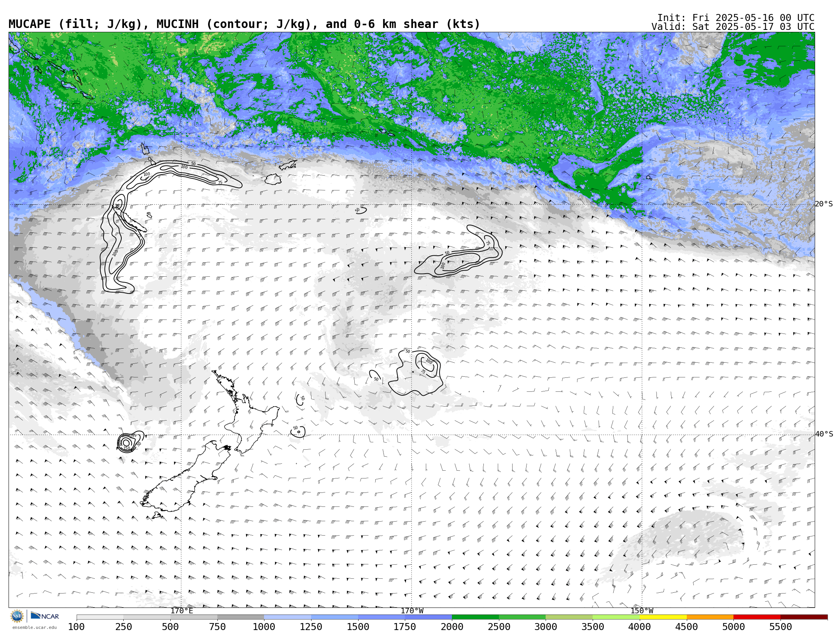Click the colorbar tick label 3000
Image resolution: width=840 pixels, height=632 pixels.
(546, 627)
